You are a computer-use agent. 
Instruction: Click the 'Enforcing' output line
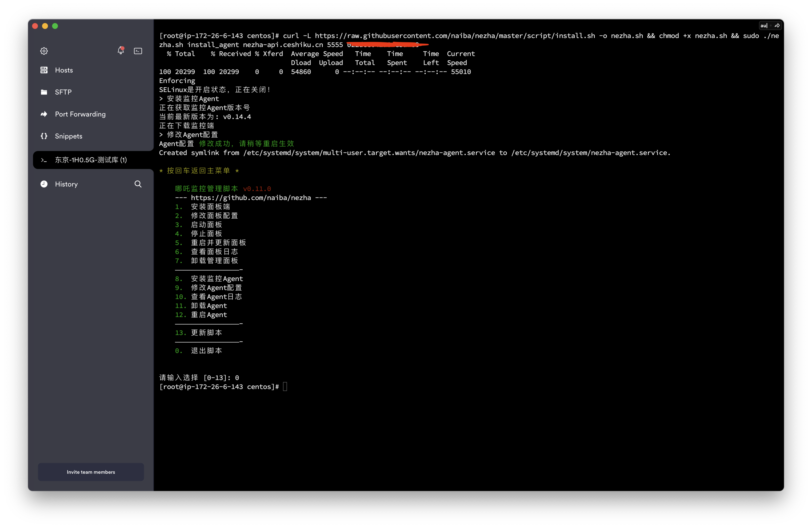tap(177, 81)
